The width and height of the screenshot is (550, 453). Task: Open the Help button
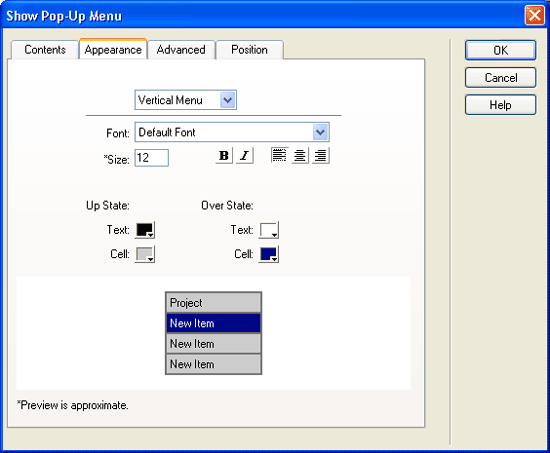coord(501,105)
